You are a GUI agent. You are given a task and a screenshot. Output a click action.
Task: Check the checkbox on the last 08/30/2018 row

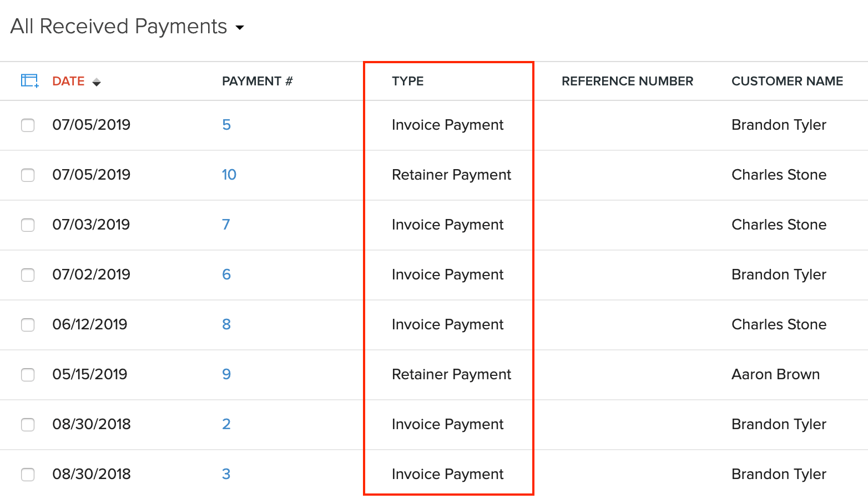(28, 475)
